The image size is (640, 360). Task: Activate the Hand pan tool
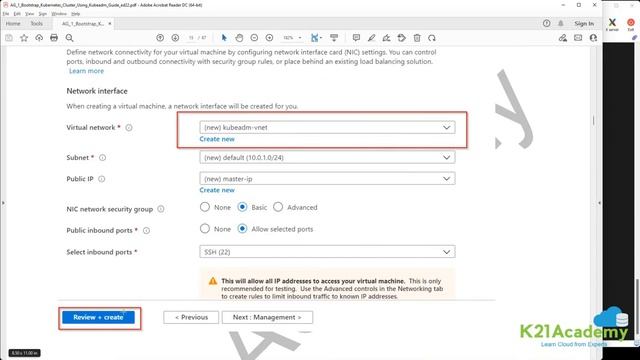[239, 38]
